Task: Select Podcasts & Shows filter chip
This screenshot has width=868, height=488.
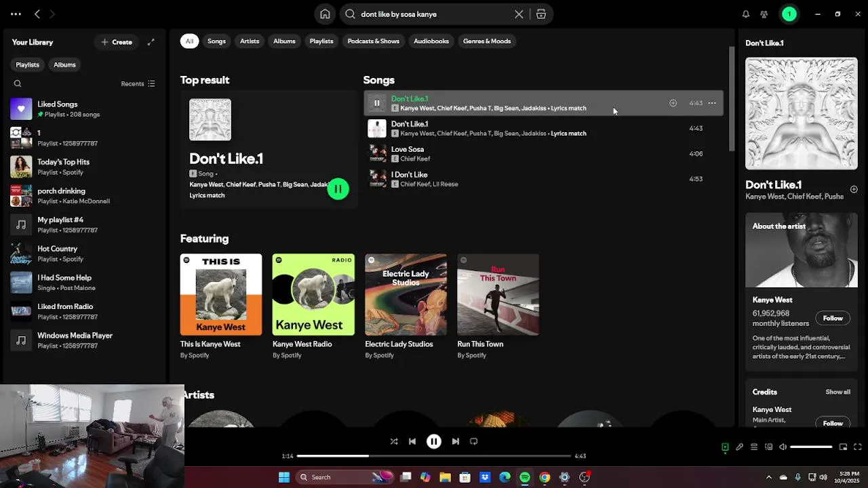Action: click(x=374, y=41)
